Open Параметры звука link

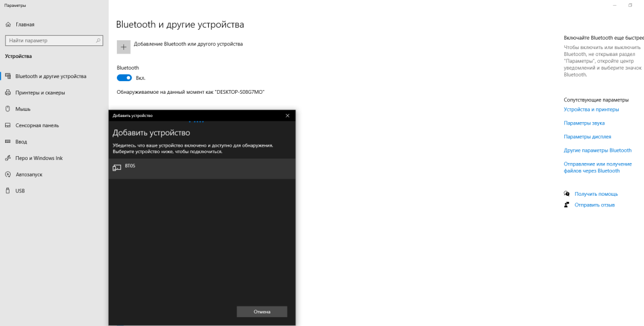point(584,123)
